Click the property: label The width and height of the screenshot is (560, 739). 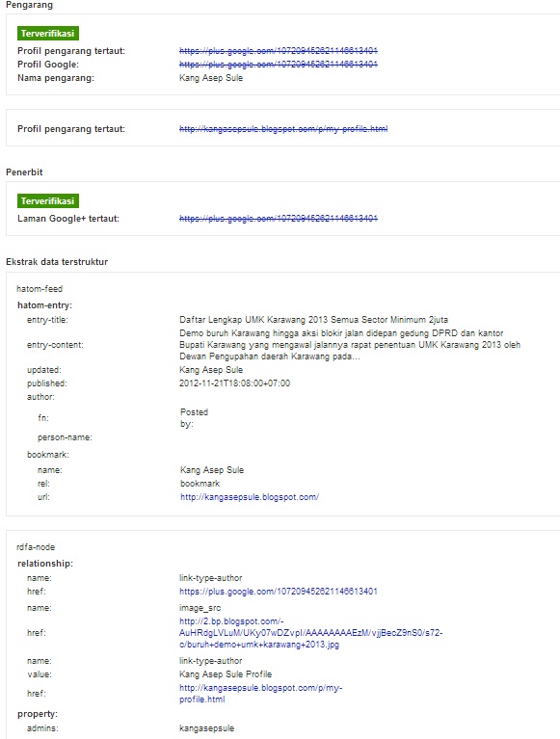click(38, 714)
